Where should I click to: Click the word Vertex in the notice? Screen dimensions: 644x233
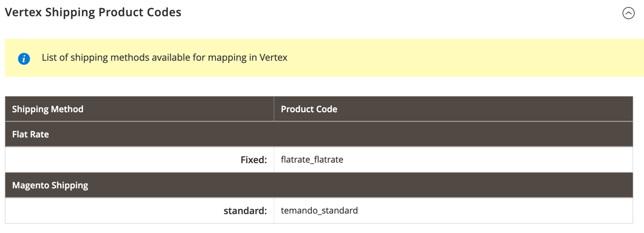(x=274, y=57)
